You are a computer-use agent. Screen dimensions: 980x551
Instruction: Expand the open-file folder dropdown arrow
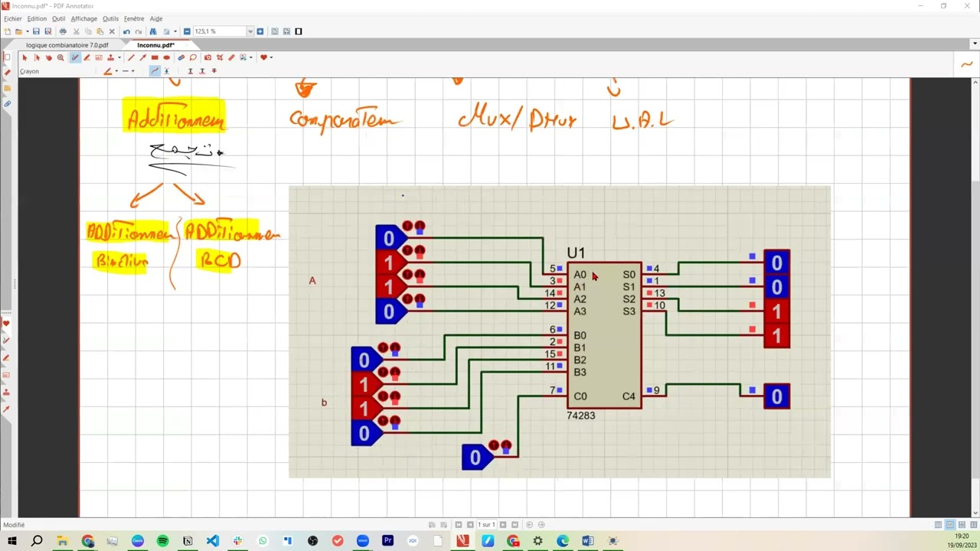tap(27, 31)
